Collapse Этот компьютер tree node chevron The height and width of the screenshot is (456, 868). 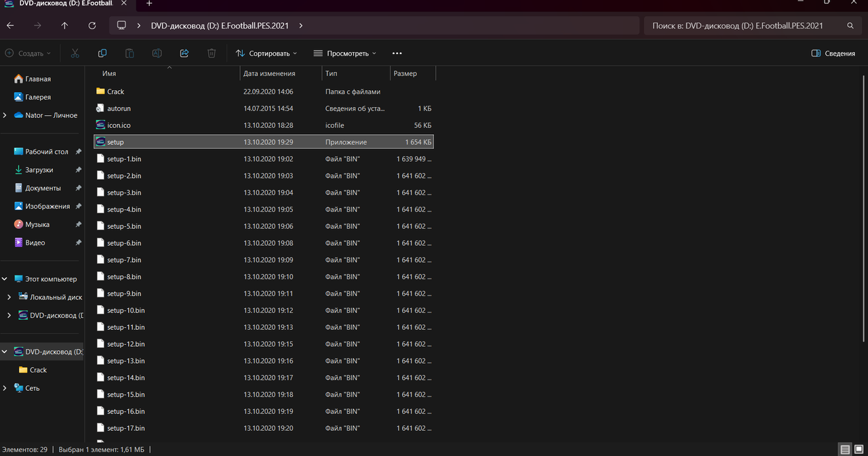[x=5, y=278]
